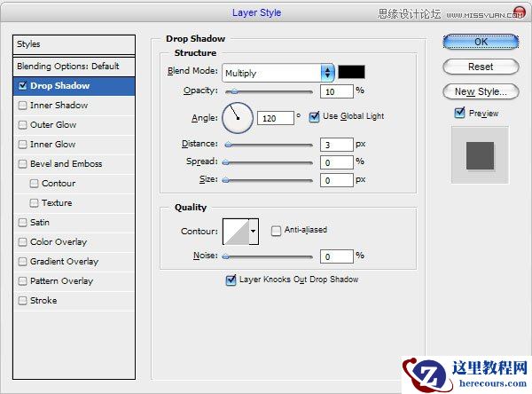The height and width of the screenshot is (394, 532).
Task: Enable the Pattern Overlay checkbox
Action: 23,281
